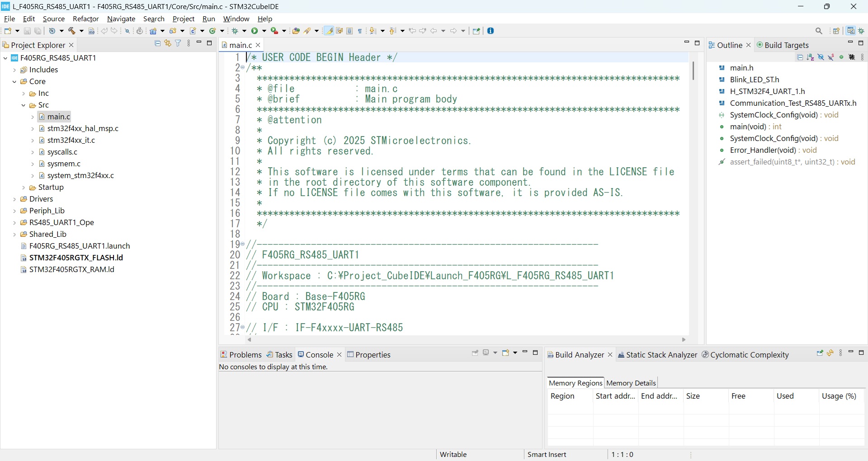Toggle Show Whitespace Characters pilcrow button
Screen dimensions: 868x461
point(360,31)
